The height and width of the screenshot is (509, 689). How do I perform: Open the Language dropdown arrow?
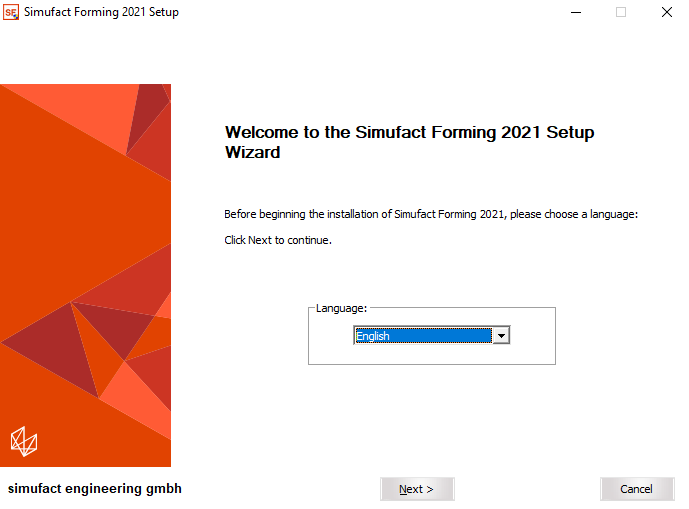coord(501,336)
